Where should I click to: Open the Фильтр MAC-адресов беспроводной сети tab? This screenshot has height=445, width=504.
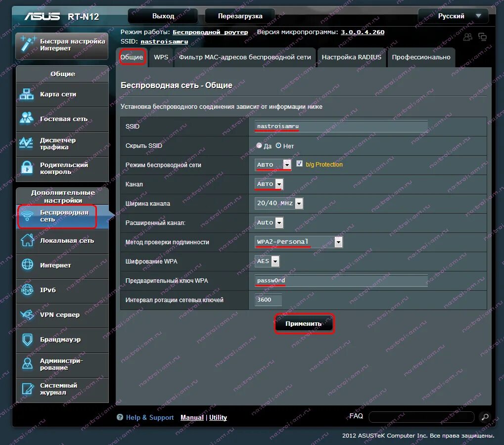coord(245,57)
